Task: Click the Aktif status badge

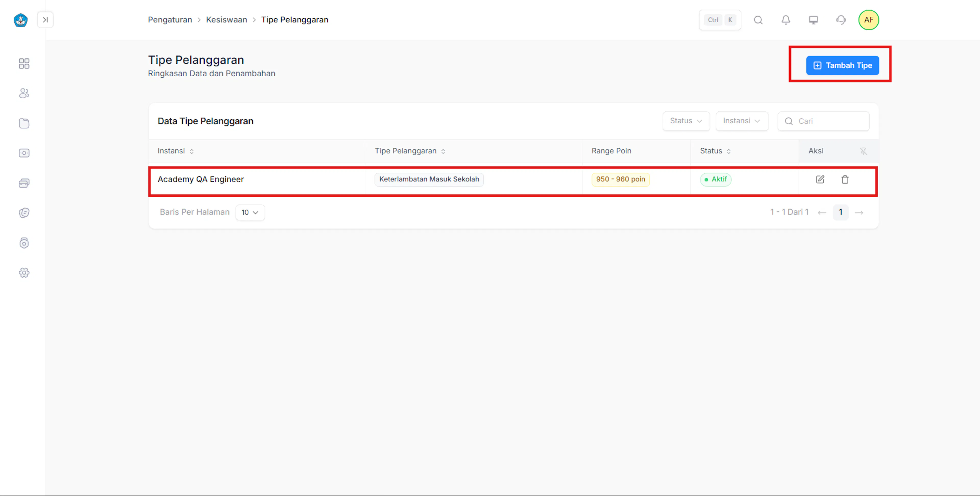Action: (x=715, y=179)
